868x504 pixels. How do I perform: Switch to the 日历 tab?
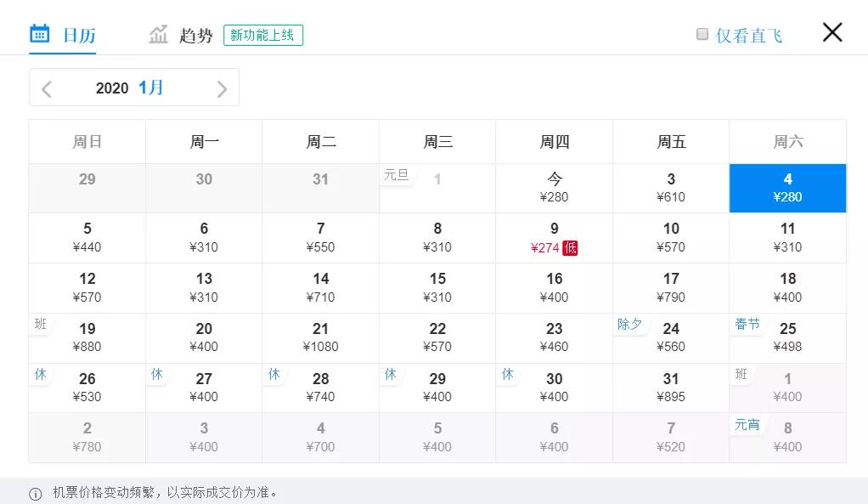78,36
